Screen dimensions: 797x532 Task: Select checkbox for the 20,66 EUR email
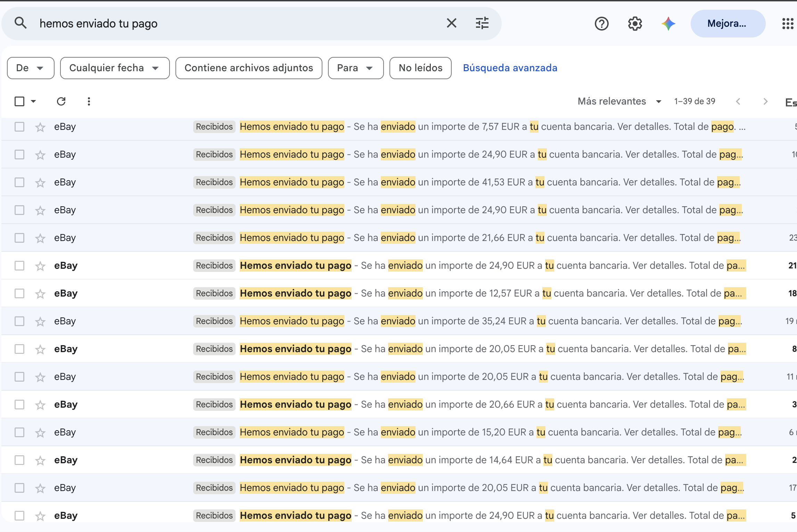click(19, 405)
